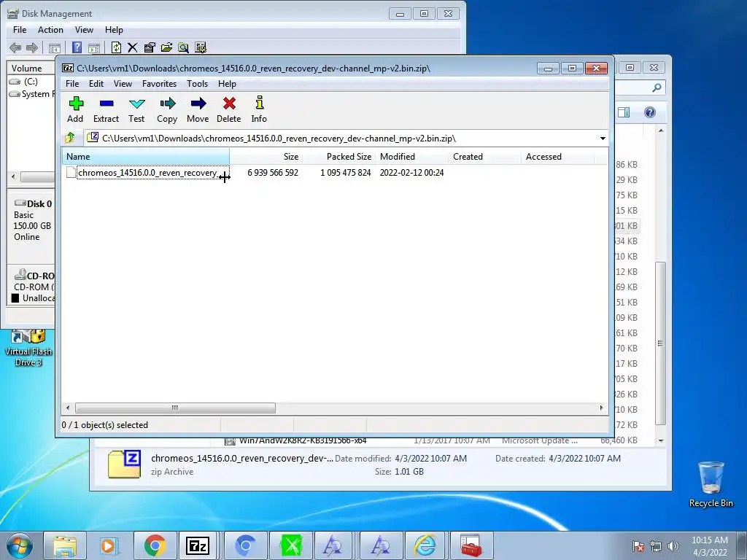Sort by Modified column header

[x=411, y=157]
